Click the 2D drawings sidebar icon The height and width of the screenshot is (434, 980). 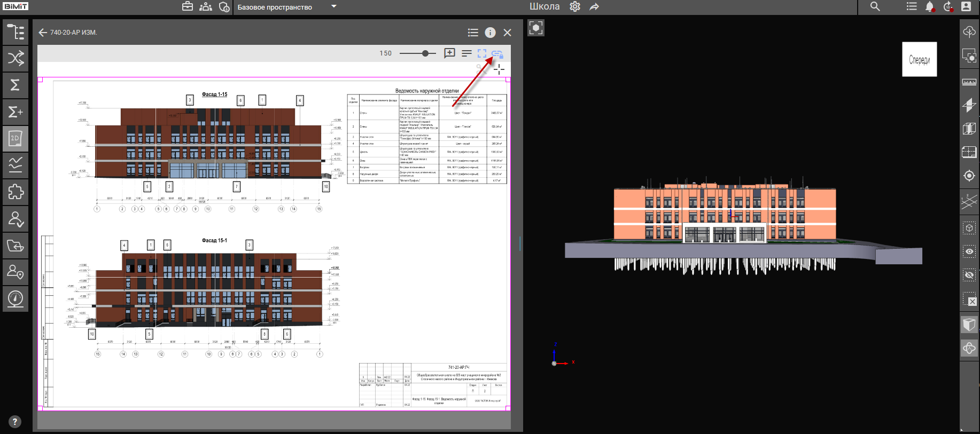tap(15, 139)
